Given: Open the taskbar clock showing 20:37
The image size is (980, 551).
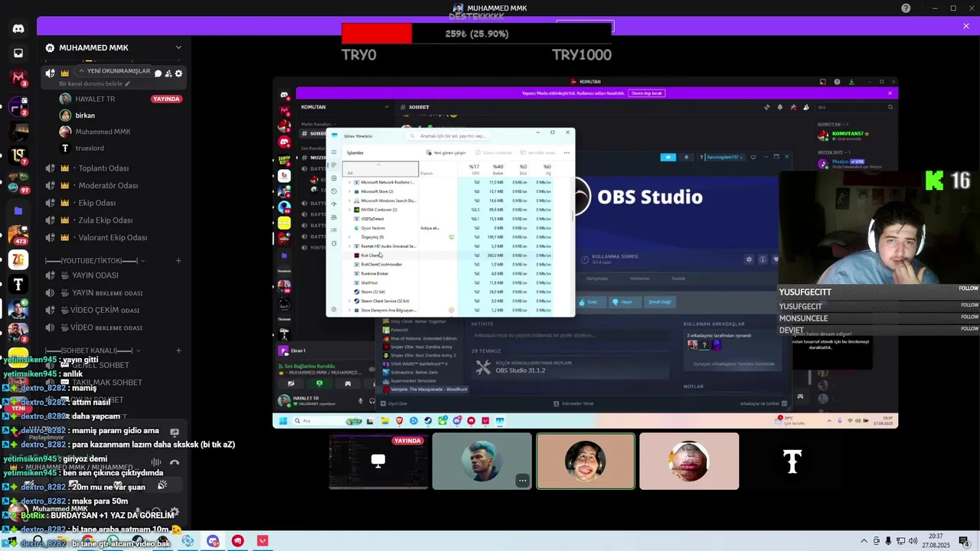Looking at the screenshot, I should 936,541.
